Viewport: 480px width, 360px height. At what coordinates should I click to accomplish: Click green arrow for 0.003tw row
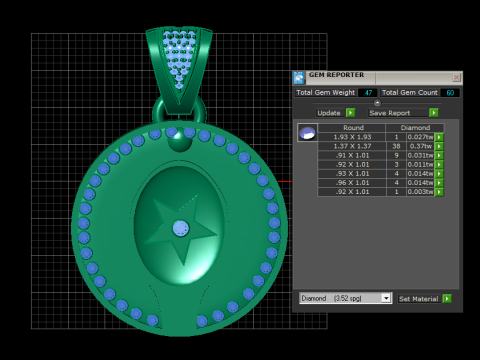pyautogui.click(x=439, y=192)
